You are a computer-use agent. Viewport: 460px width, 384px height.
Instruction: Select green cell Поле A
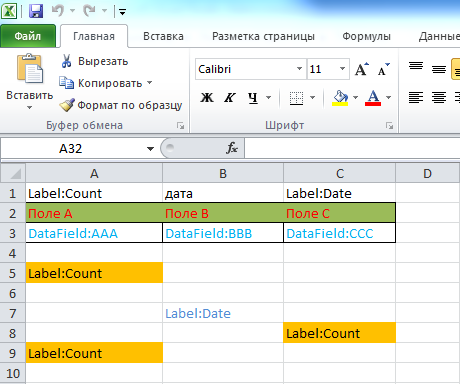[94, 213]
